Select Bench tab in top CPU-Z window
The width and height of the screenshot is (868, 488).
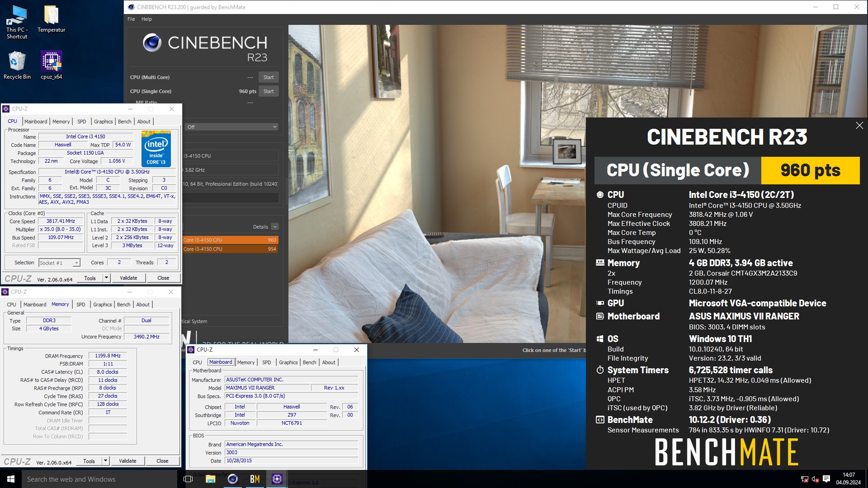(125, 122)
